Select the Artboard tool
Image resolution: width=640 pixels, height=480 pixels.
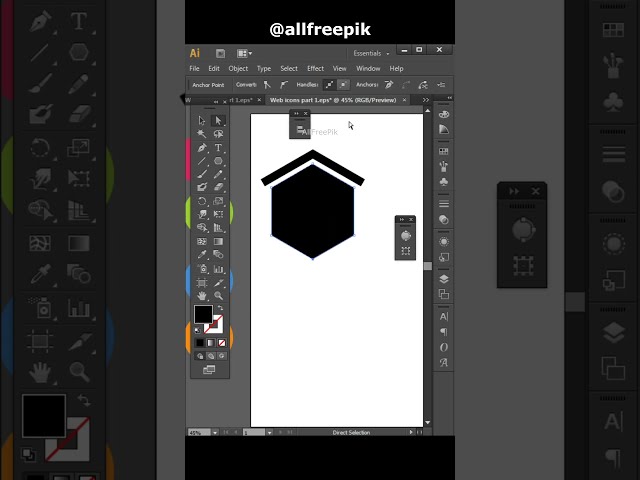202,282
